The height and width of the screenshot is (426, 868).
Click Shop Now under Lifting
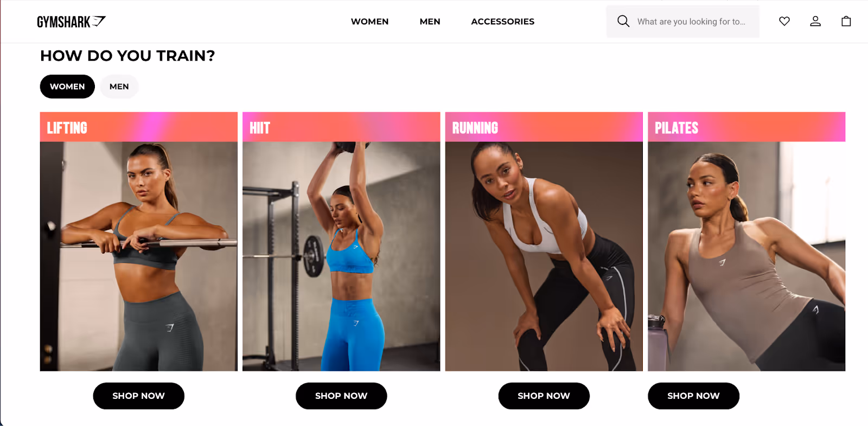click(x=138, y=396)
